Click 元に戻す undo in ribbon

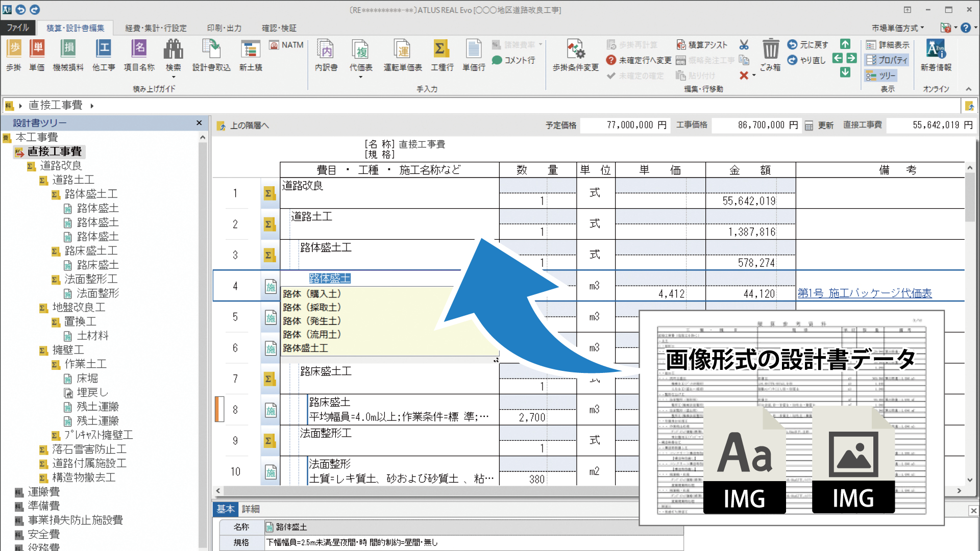(x=807, y=45)
